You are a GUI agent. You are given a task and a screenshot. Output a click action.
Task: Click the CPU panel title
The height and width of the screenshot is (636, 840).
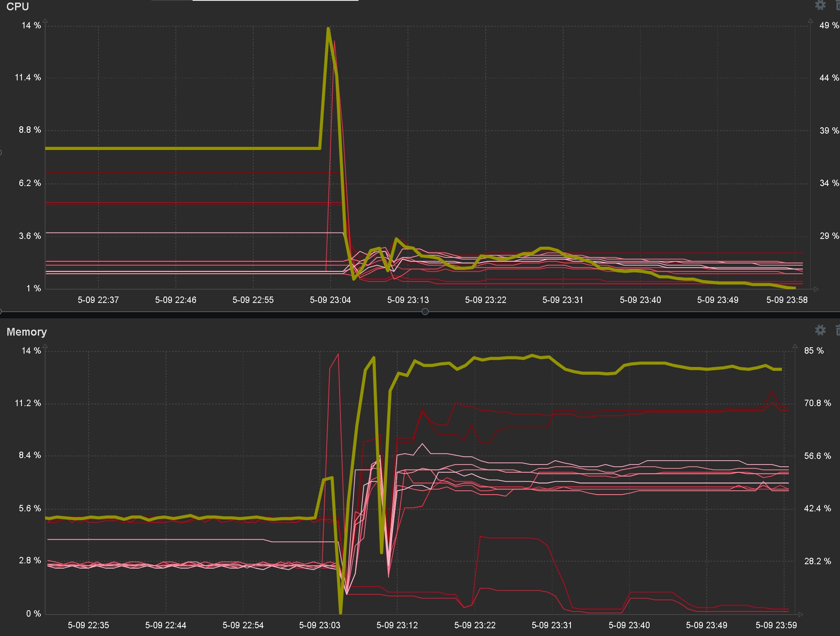pos(18,6)
